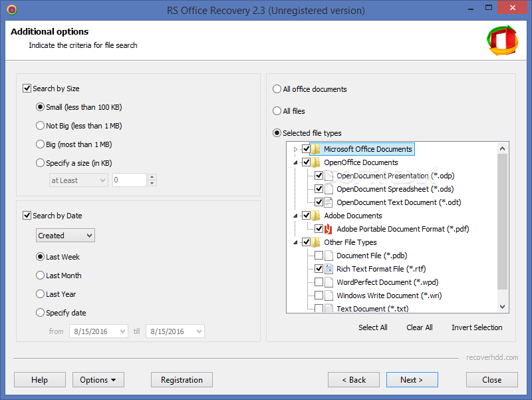This screenshot has width=532, height=400.
Task: Open the Options dropdown button
Action: [x=98, y=379]
